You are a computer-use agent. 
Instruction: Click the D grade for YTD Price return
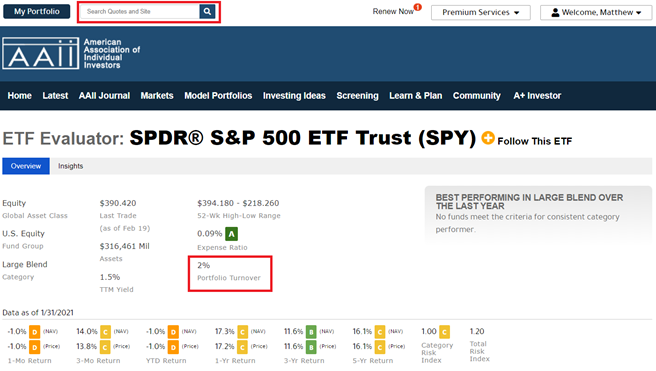[173, 347]
